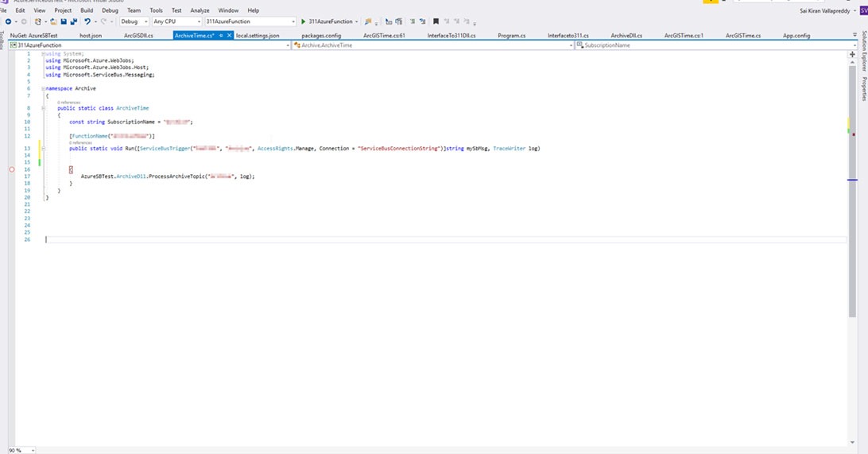
Task: Click the Navigate Backward arrow icon
Action: tap(8, 21)
